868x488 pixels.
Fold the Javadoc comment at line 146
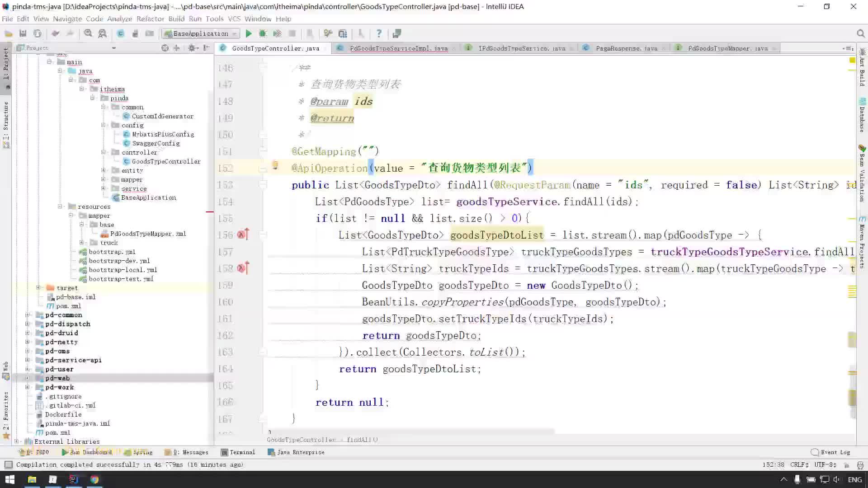point(263,68)
